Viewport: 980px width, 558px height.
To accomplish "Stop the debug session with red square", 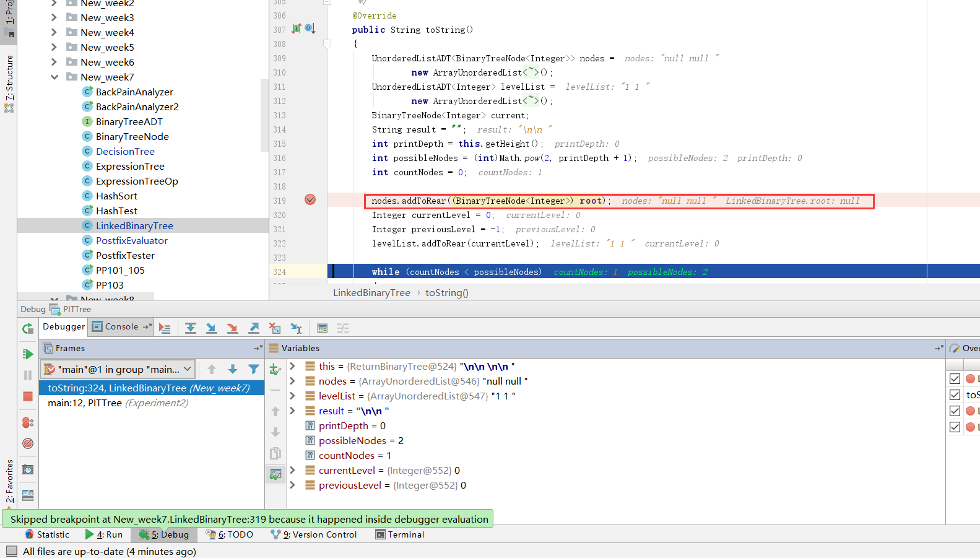I will 28,396.
